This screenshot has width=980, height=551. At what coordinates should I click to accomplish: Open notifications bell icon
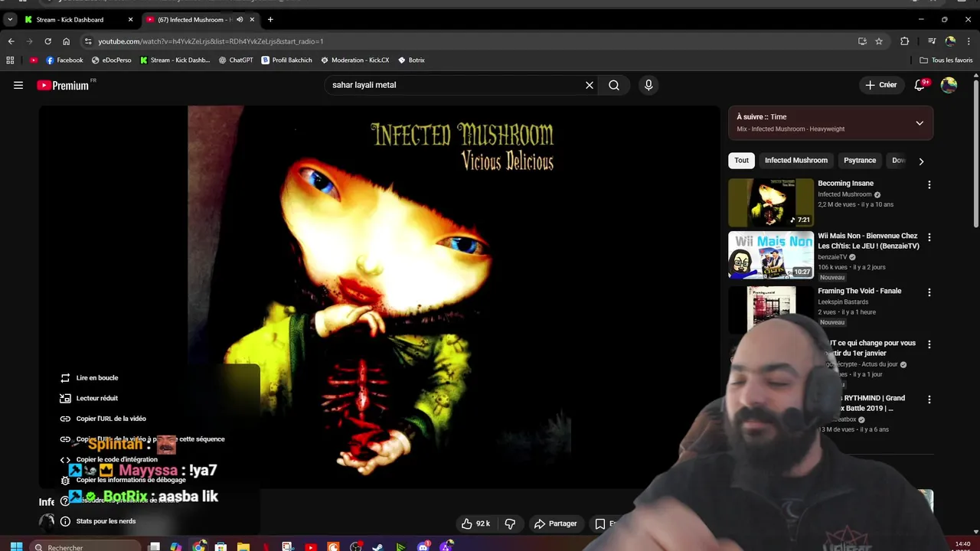pos(920,85)
